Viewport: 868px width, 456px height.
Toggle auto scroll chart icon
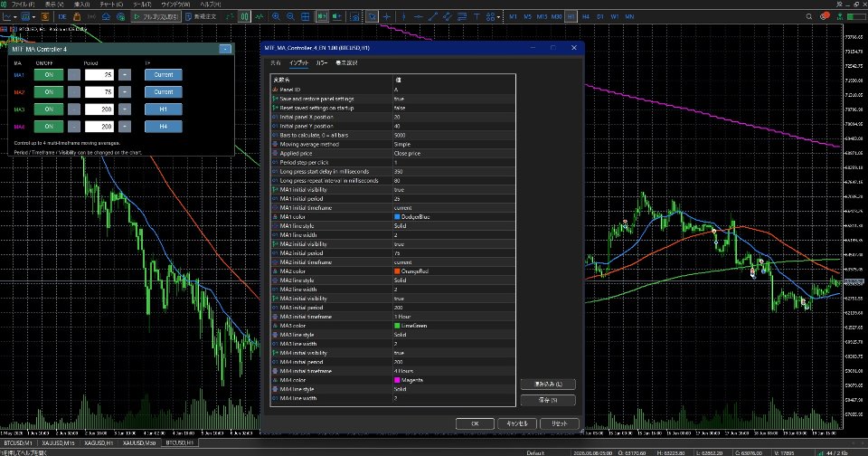322,16
